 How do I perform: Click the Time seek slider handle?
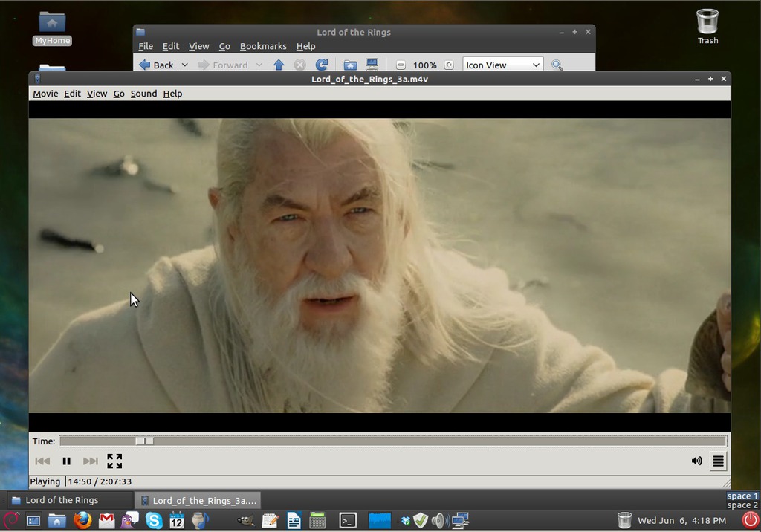144,441
